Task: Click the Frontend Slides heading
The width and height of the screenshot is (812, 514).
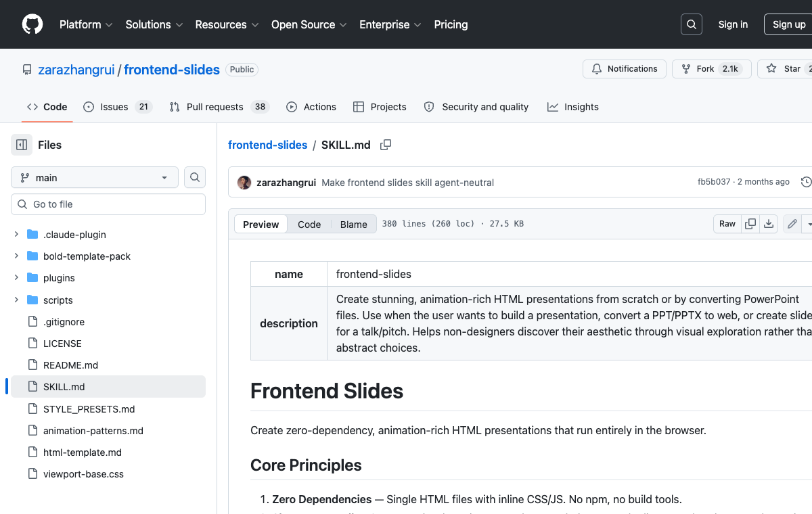Action: (327, 391)
